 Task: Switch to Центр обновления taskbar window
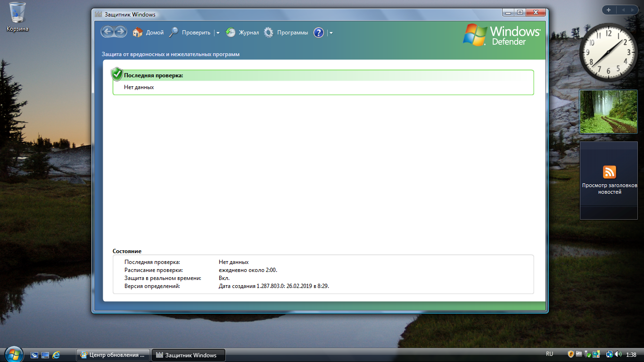click(113, 355)
